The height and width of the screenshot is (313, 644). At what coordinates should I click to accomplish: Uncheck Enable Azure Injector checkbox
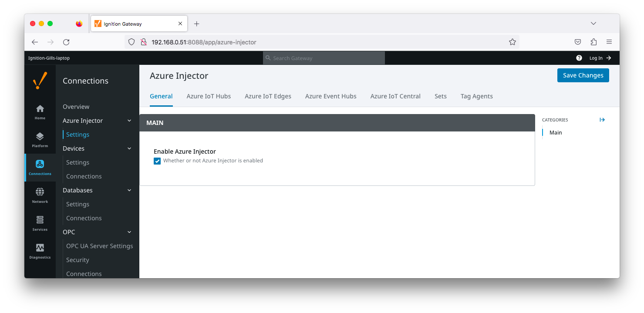pyautogui.click(x=157, y=161)
